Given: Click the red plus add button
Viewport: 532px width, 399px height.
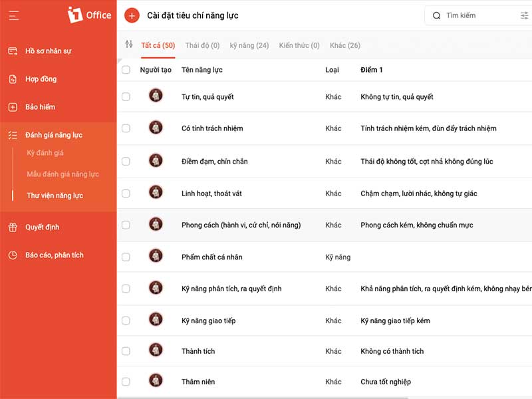Looking at the screenshot, I should [132, 15].
